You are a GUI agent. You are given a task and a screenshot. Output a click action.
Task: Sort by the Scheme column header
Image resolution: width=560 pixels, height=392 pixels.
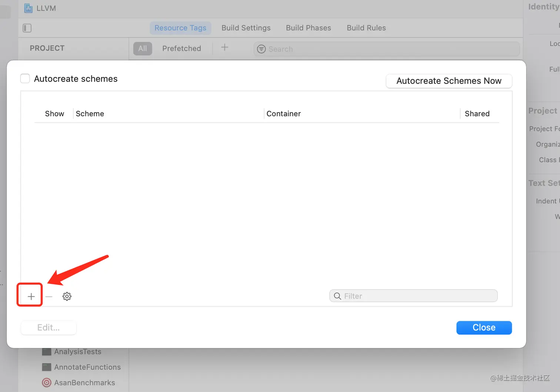(90, 114)
